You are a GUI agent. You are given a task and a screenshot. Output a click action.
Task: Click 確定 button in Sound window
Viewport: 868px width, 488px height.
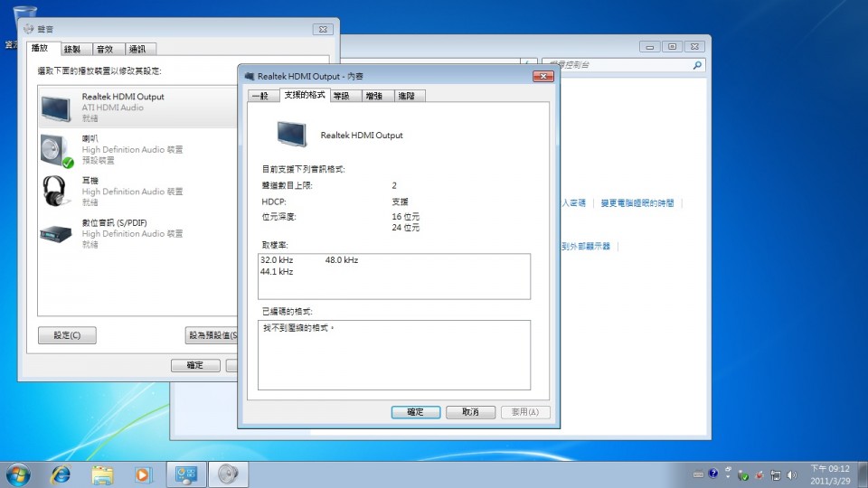click(x=195, y=365)
